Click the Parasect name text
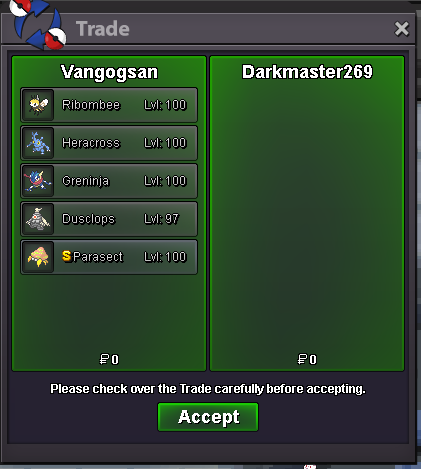The height and width of the screenshot is (469, 421). 98,257
